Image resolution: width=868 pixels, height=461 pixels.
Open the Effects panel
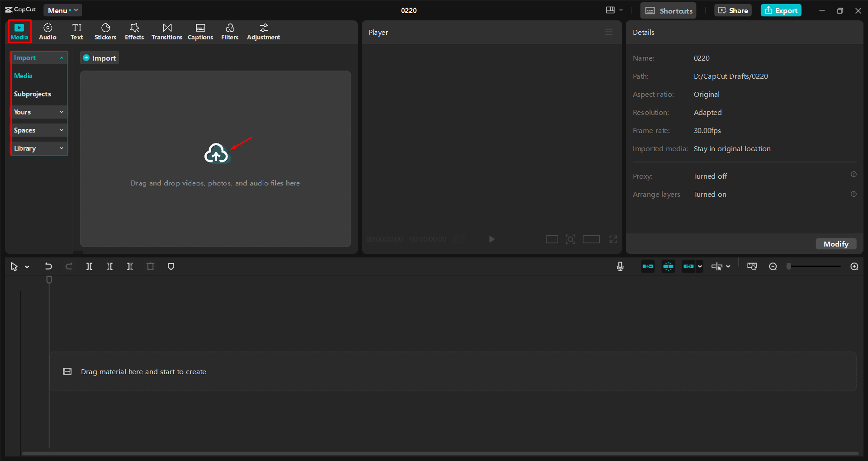(134, 31)
